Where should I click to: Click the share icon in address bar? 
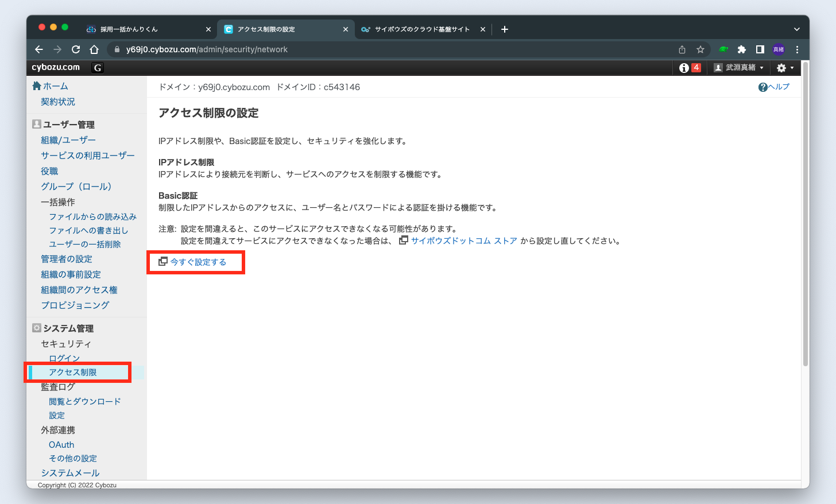point(682,49)
